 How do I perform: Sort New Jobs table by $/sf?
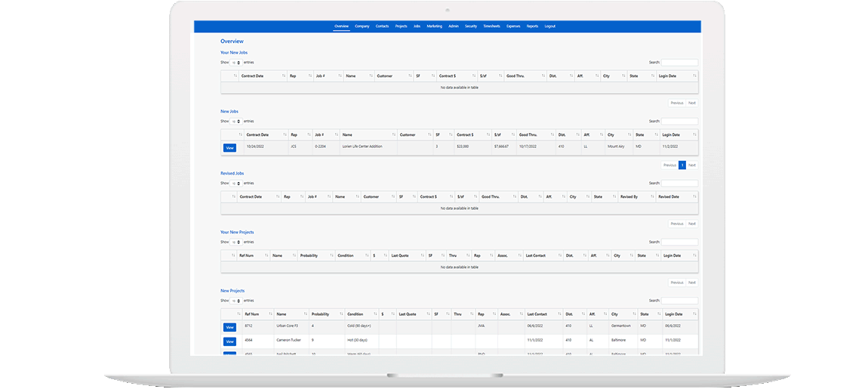coord(503,134)
